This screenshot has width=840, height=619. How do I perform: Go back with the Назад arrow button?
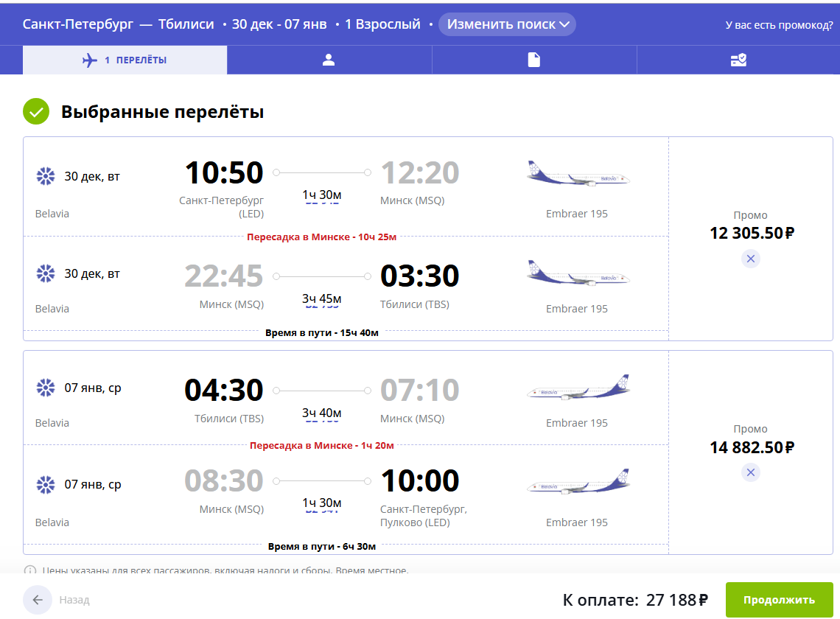[38, 600]
